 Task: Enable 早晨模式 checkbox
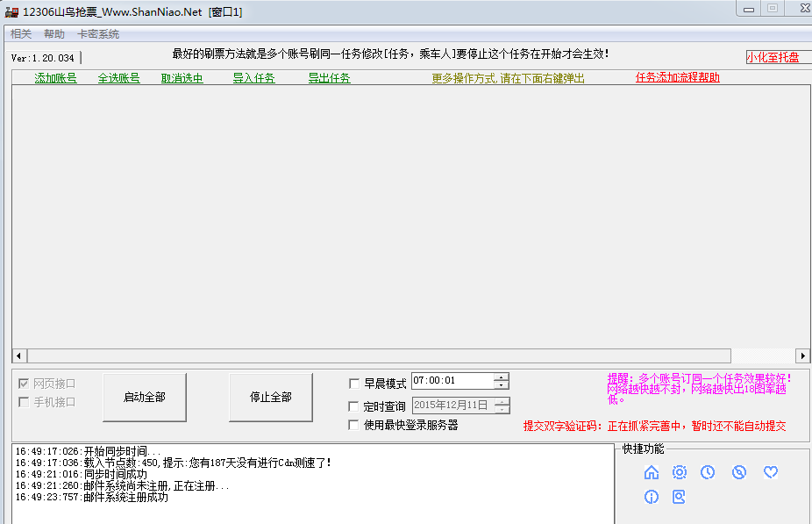coord(354,384)
